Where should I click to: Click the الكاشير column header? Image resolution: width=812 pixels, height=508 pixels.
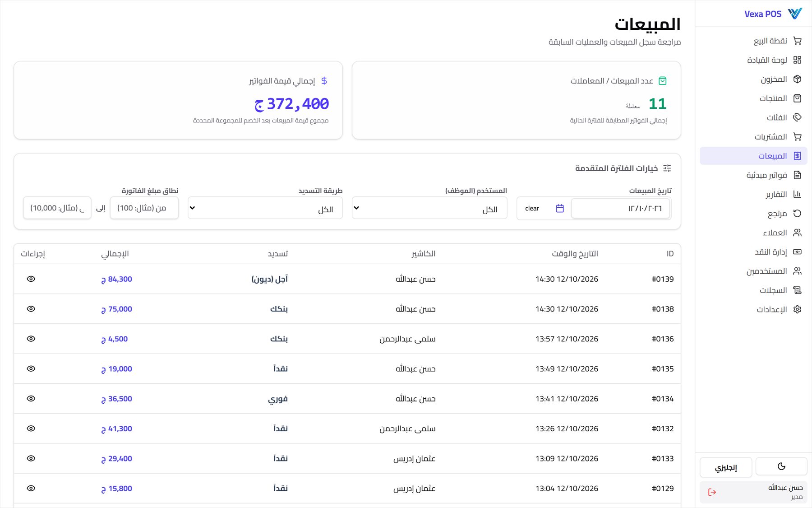click(423, 254)
